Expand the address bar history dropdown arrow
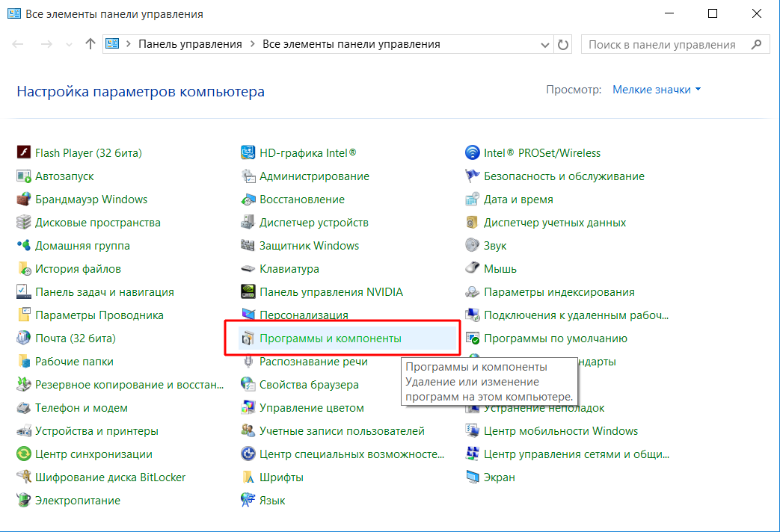Image resolution: width=780 pixels, height=532 pixels. pyautogui.click(x=546, y=44)
